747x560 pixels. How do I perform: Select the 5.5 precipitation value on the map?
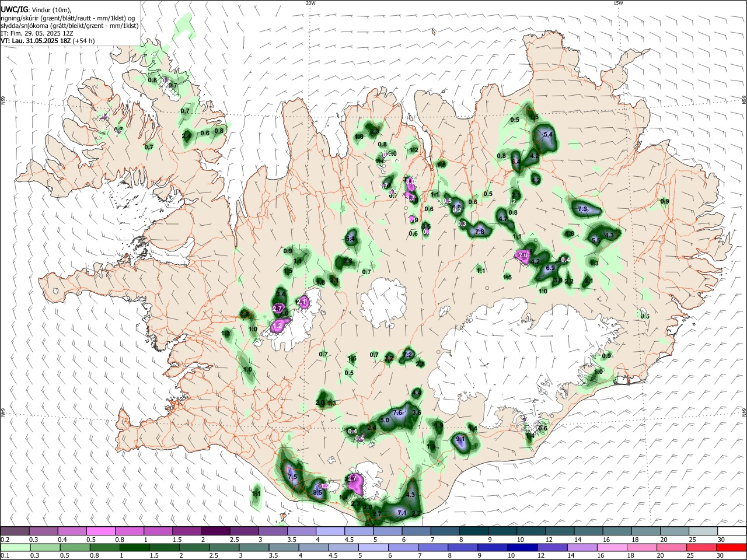pos(596,240)
